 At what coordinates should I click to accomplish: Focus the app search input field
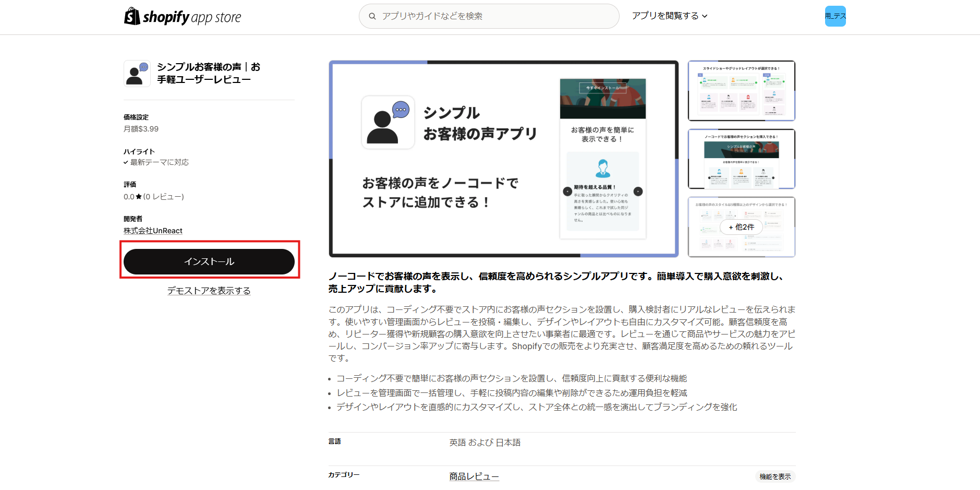pos(489,16)
